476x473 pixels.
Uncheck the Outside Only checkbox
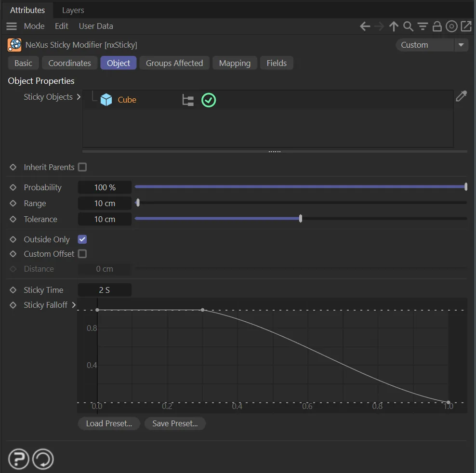tap(82, 239)
